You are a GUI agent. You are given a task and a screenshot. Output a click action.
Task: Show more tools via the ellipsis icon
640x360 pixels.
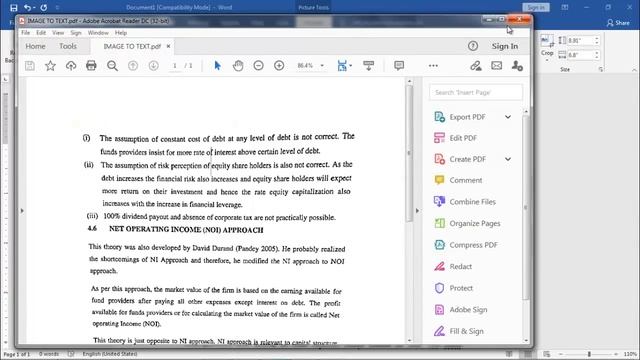click(x=433, y=66)
